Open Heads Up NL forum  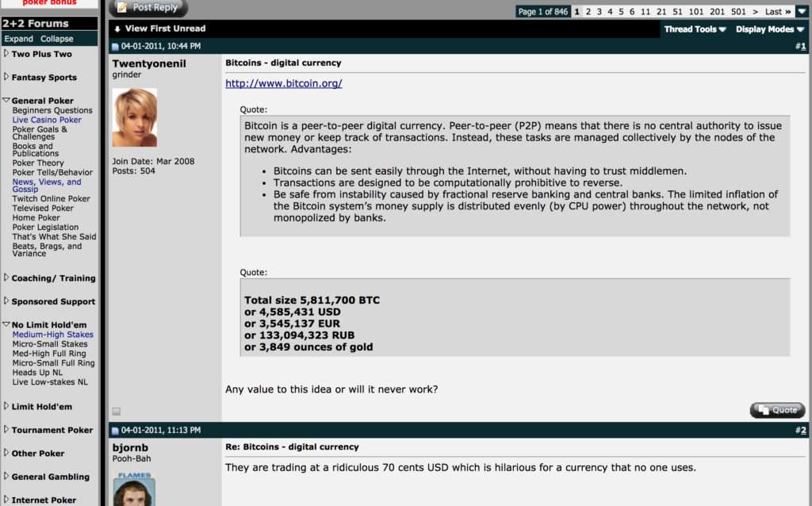click(37, 373)
